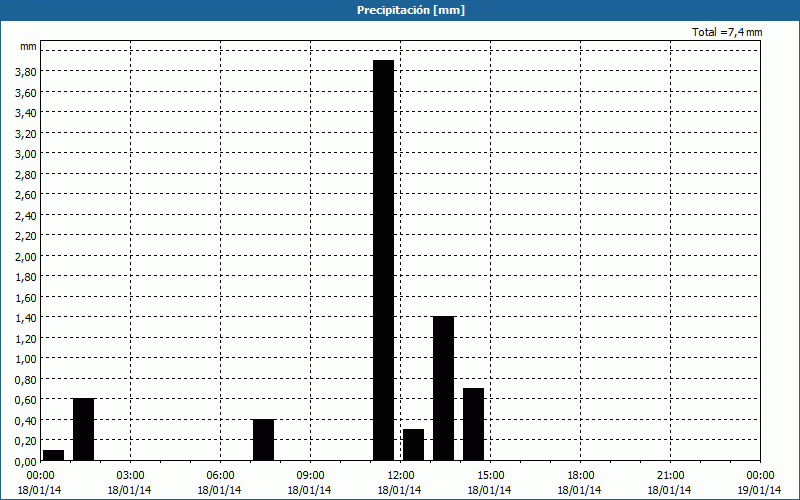The width and height of the screenshot is (800, 500).
Task: Click the 3,80 y-axis label
Action: (x=26, y=72)
